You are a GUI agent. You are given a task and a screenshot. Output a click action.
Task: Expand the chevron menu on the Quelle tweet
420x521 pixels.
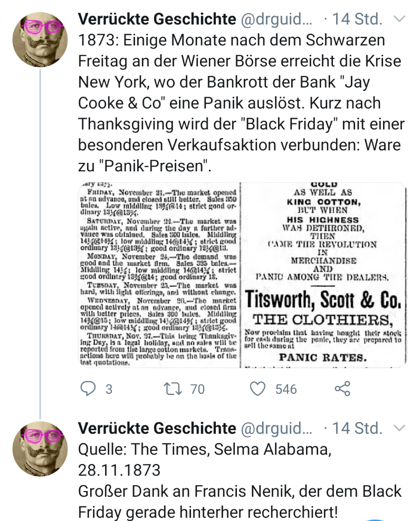coord(399,427)
